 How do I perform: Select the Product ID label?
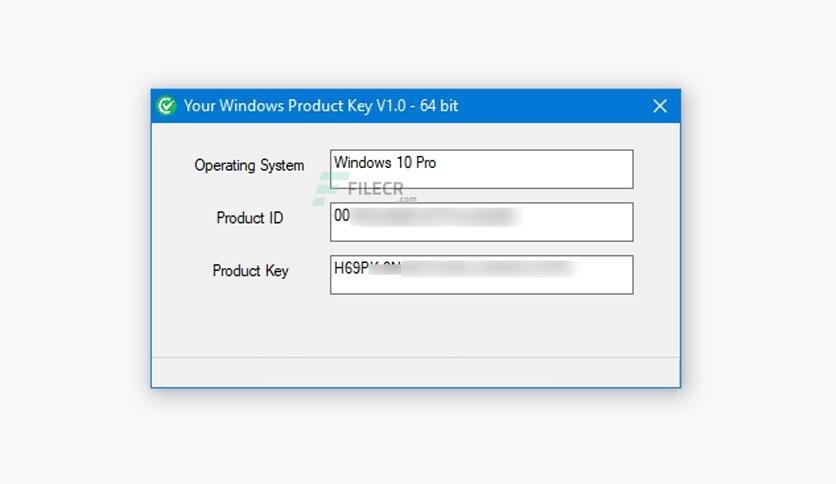(x=250, y=217)
